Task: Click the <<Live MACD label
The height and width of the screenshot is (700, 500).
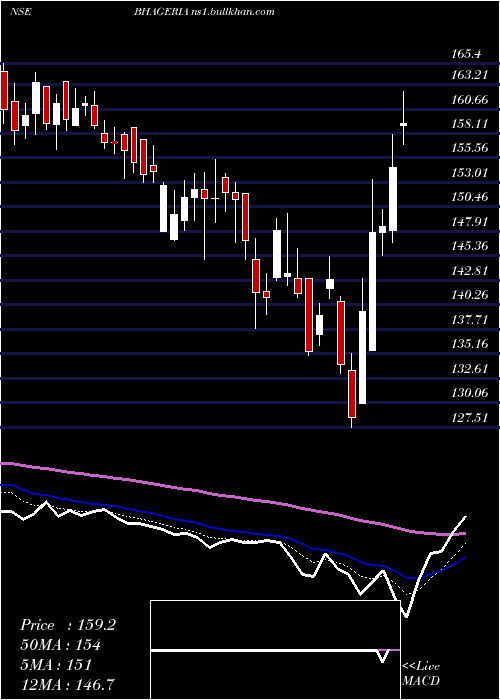Action: [421, 673]
